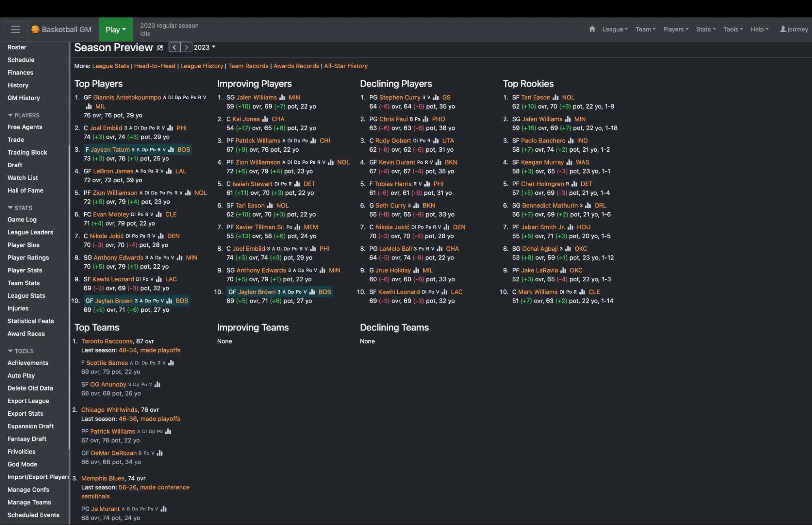Click bar chart icon beside Ja Morant
Screen dimensions: 812x525
pos(164,509)
